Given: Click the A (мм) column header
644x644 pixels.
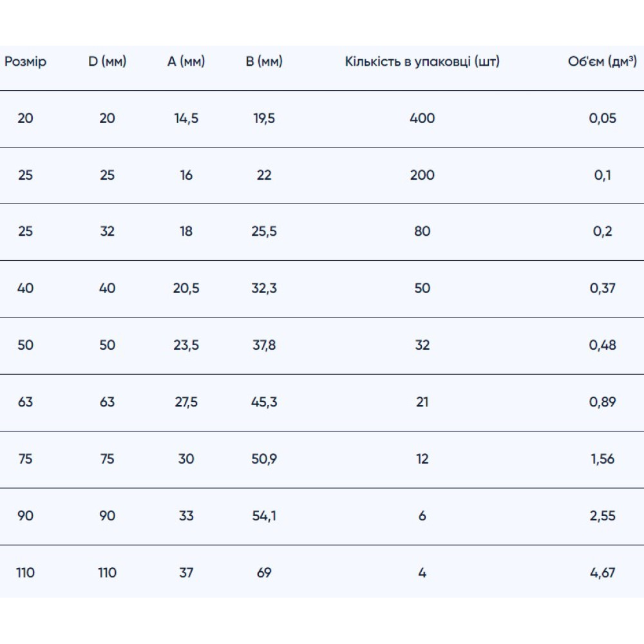Looking at the screenshot, I should (186, 62).
